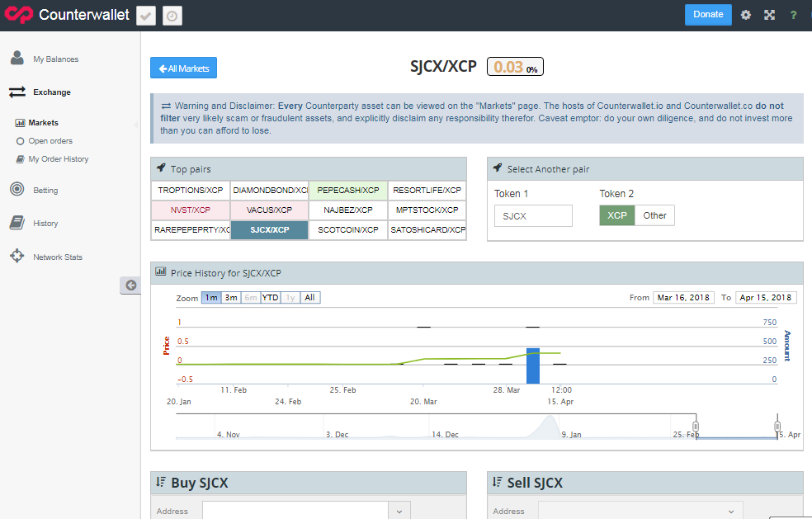Collapse the sidebar with the arrow button
812x519 pixels.
tap(130, 285)
